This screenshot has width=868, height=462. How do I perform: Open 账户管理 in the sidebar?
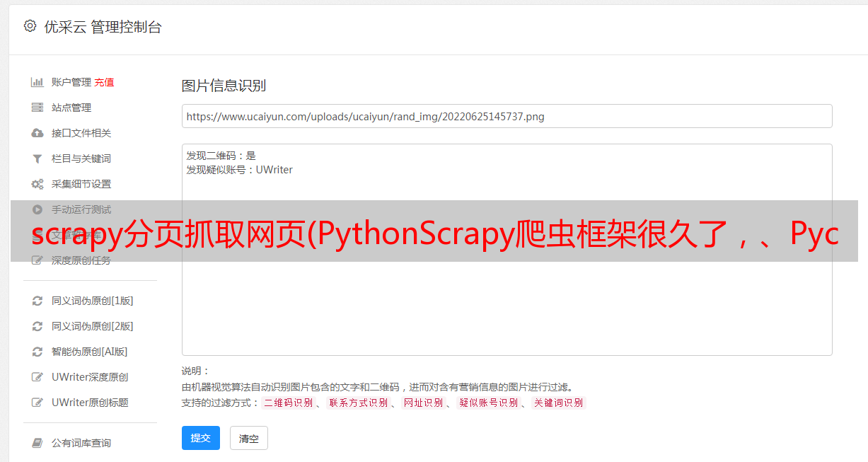[x=71, y=82]
